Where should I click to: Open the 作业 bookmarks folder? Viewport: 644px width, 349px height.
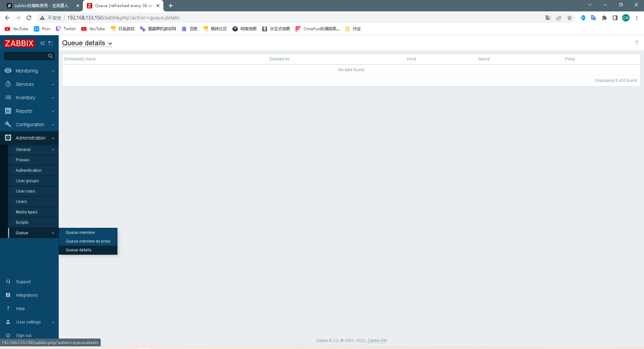coord(353,29)
